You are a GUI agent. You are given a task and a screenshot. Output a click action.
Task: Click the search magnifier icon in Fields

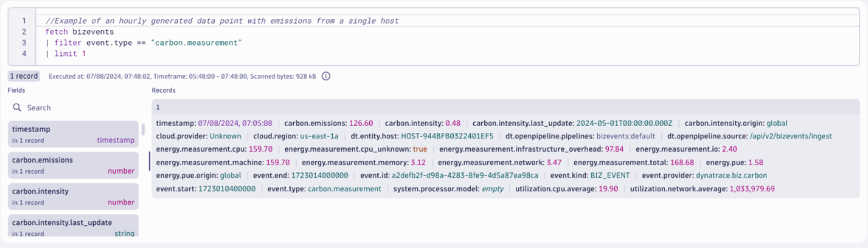point(18,108)
